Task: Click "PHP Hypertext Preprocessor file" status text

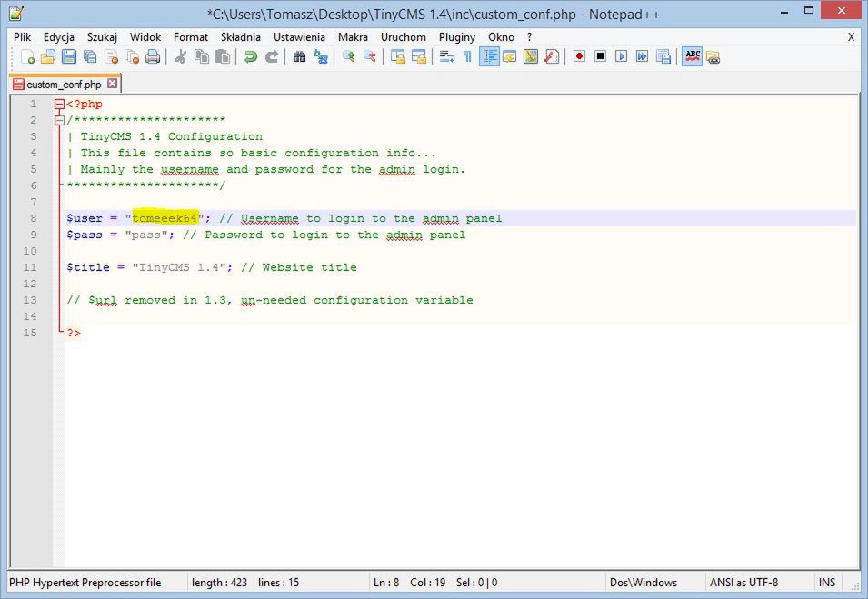Action: (x=85, y=583)
